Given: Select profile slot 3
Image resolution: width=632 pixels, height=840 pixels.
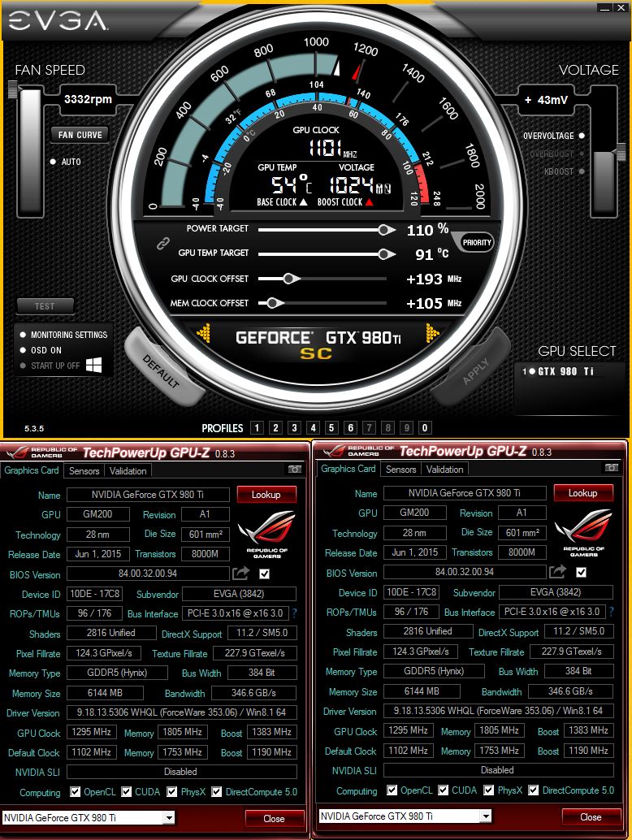Looking at the screenshot, I should pyautogui.click(x=294, y=427).
